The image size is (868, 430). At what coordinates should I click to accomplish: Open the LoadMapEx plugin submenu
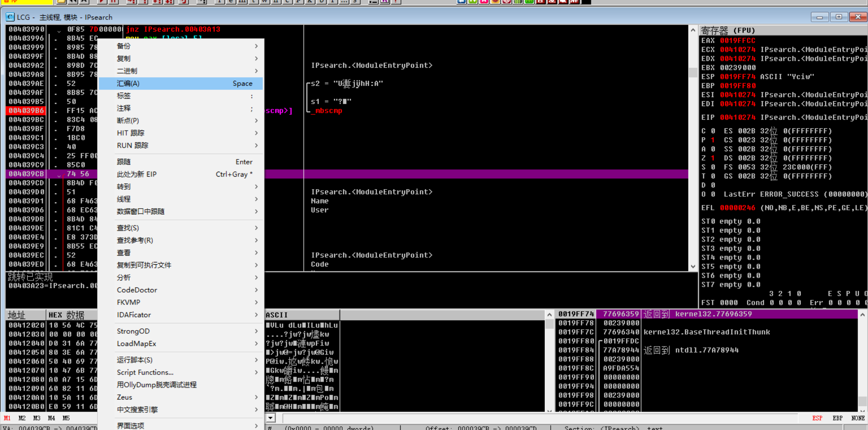point(181,344)
